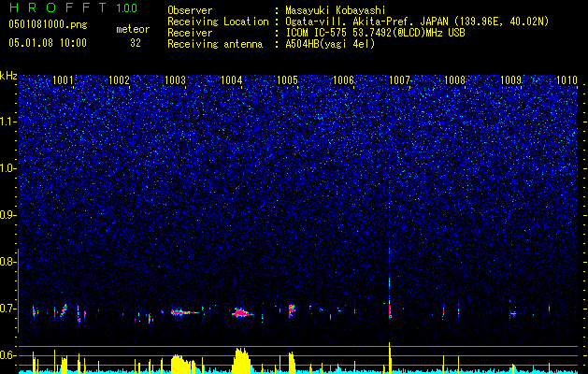Viewport: 588px width, 374px height.
Task: Click the long meteor echo after 1003
Action: tap(184, 312)
